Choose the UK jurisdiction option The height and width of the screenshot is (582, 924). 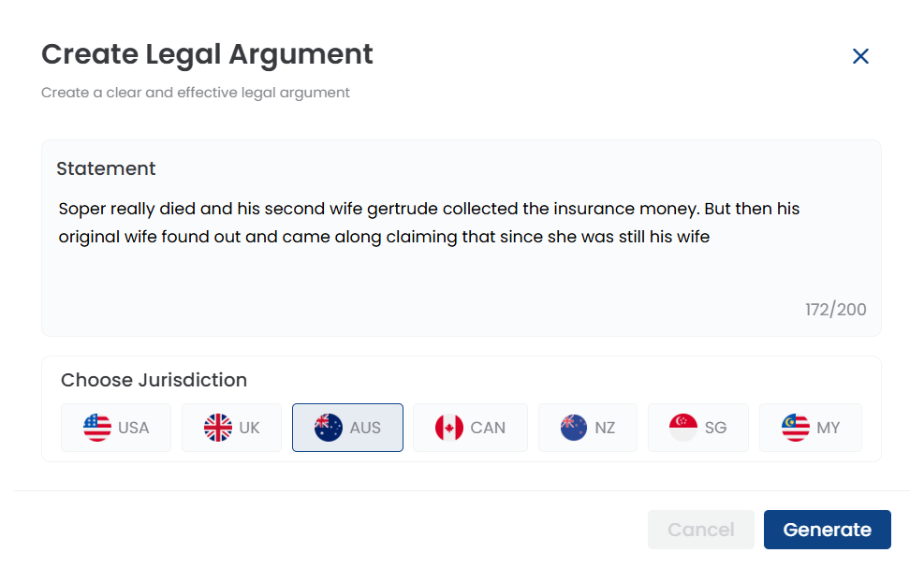tap(231, 428)
